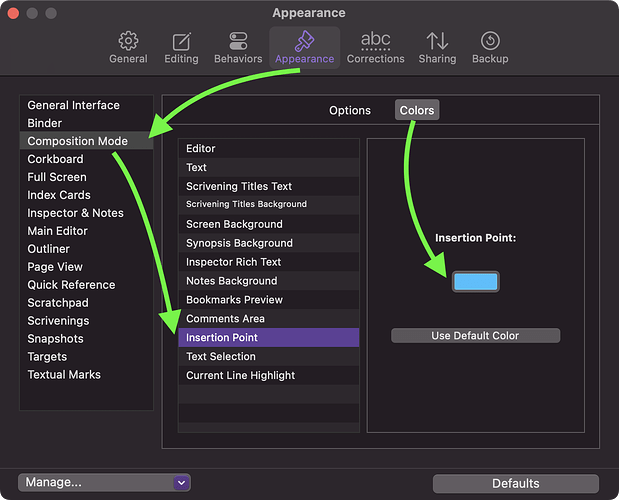Select Scrivenings in the sidebar

[x=86, y=320]
